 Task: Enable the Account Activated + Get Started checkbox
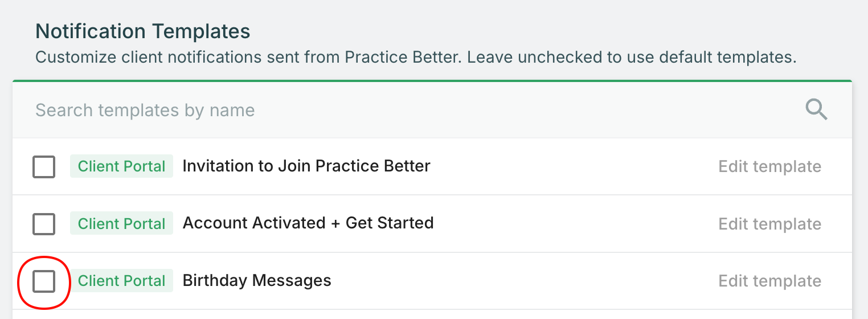[x=44, y=224]
